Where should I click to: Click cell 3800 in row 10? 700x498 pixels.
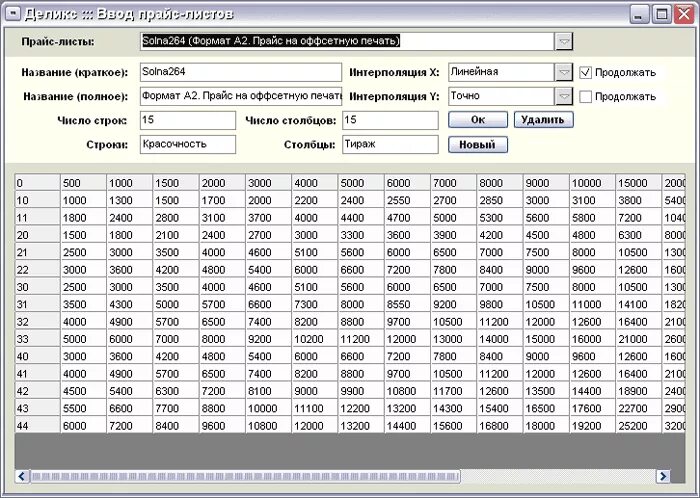(x=638, y=200)
